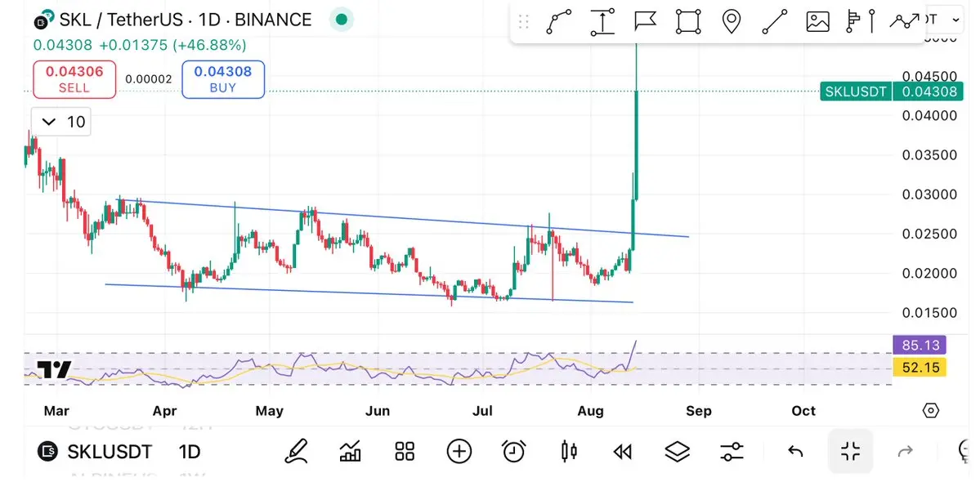Select the location pin tool
This screenshot has height=500, width=980.
click(x=732, y=22)
